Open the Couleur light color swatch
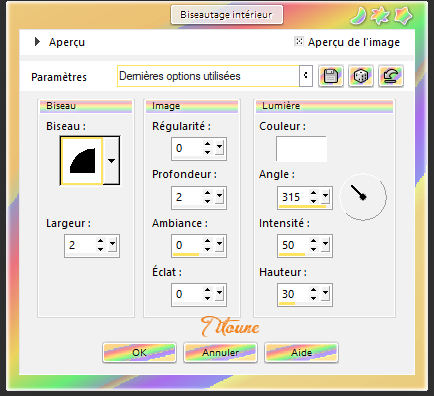The width and height of the screenshot is (434, 396). coord(301,149)
